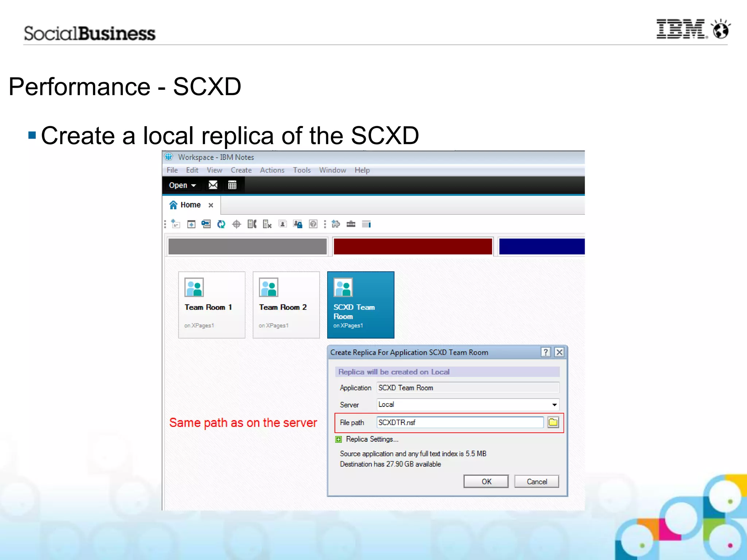Click the Home tab house icon
The image size is (747, 560).
173,205
